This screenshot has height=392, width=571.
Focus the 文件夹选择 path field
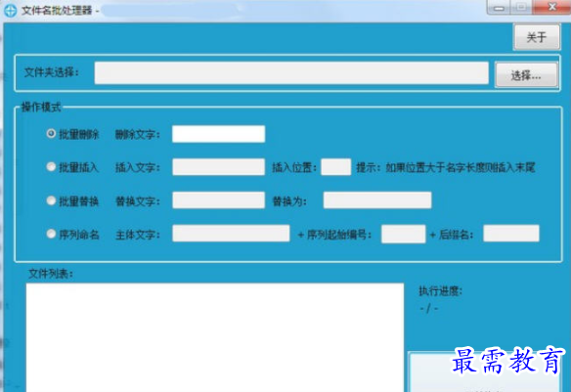pos(291,72)
